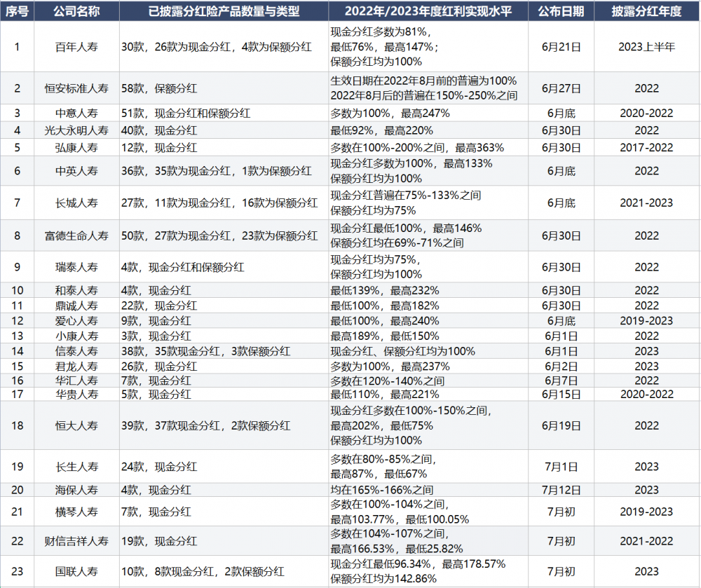The height and width of the screenshot is (588, 701).
Task: Select the 2021-2023 year cell
Action: pos(646,203)
